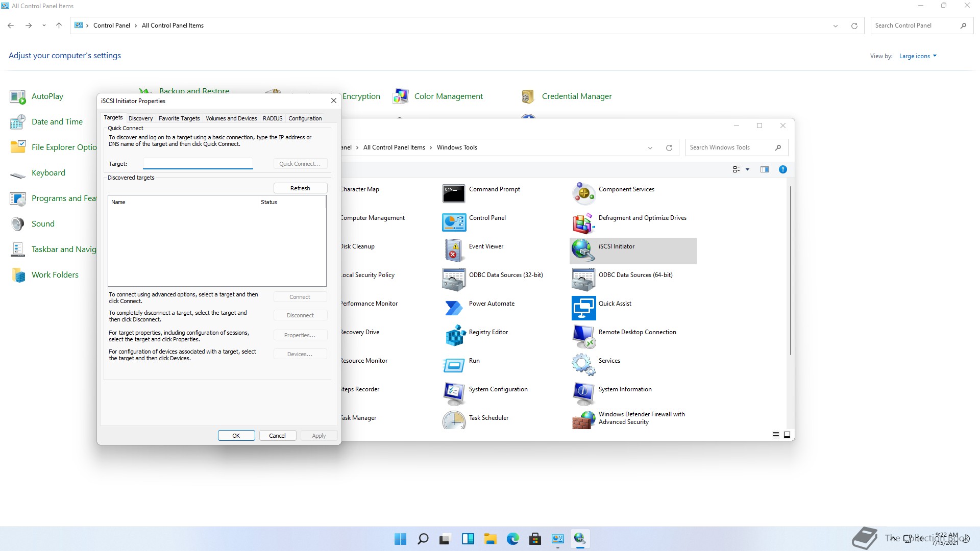This screenshot has height=551, width=980.
Task: Open Windows Defender Firewall icon
Action: coord(583,420)
